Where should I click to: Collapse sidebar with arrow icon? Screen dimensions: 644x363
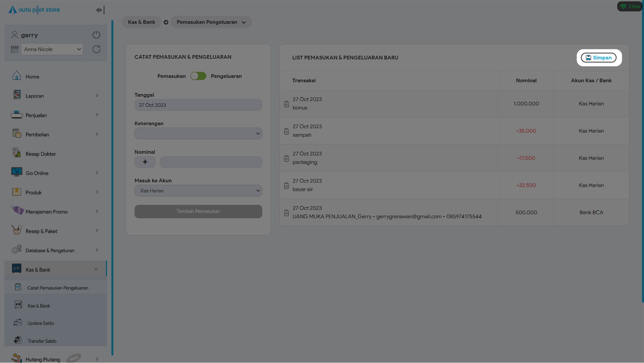[100, 10]
